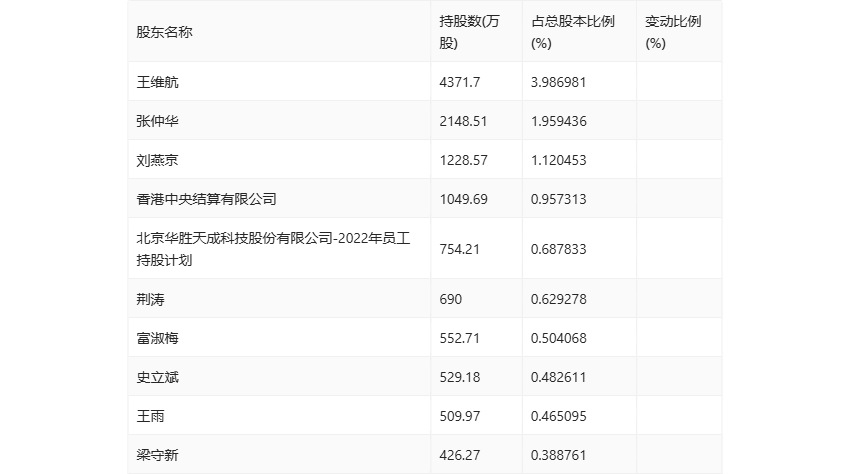This screenshot has width=850, height=474.
Task: Click percentage value 0.629278
Action: (x=558, y=299)
